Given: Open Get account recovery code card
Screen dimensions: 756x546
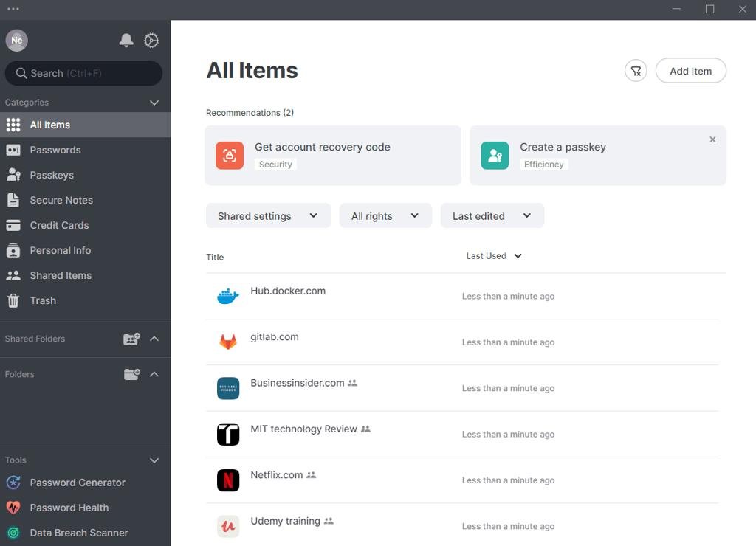Looking at the screenshot, I should click(x=333, y=155).
